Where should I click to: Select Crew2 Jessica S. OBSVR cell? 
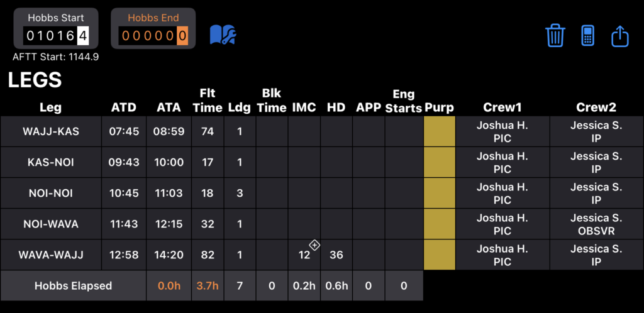click(x=596, y=224)
